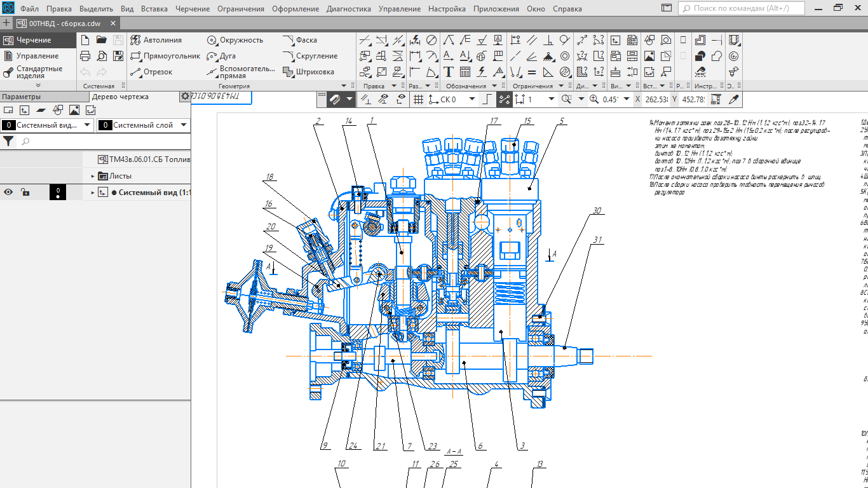Click the drawing tree settings gear
The image size is (868, 488).
[x=185, y=97]
